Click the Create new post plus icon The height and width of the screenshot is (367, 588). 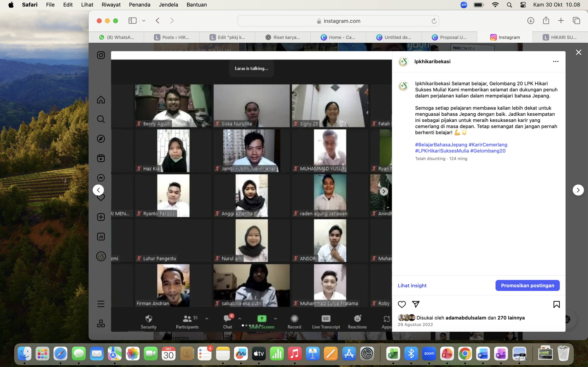click(101, 217)
